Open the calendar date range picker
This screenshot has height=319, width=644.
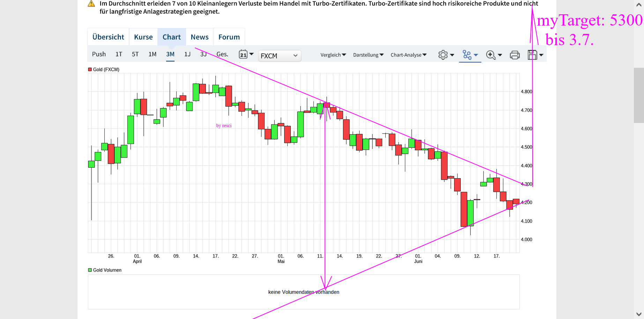pyautogui.click(x=243, y=54)
